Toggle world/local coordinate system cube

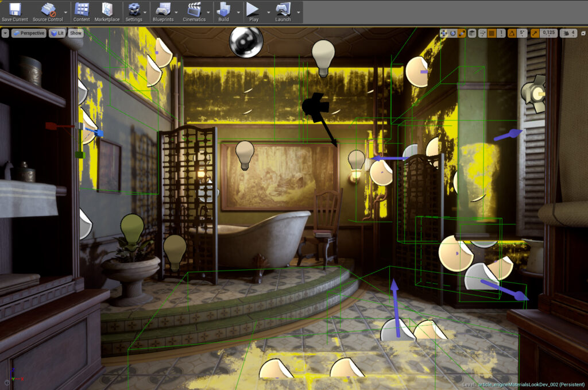click(472, 33)
